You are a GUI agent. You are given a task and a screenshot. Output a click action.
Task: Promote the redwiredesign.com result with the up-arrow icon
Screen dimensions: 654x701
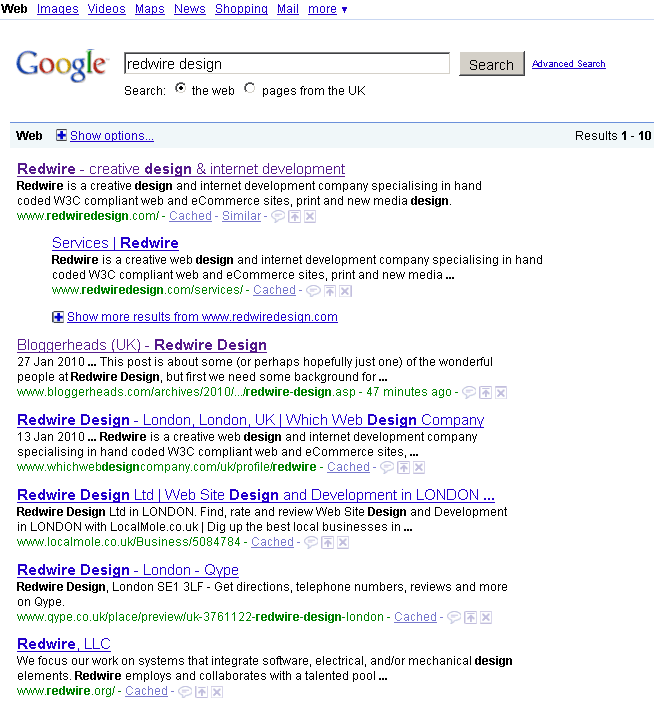(x=294, y=216)
